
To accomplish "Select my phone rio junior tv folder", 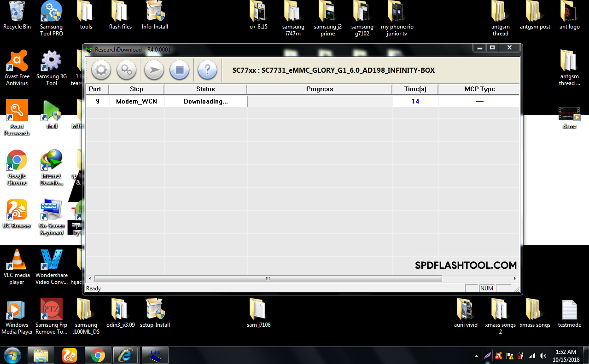I will click(397, 19).
